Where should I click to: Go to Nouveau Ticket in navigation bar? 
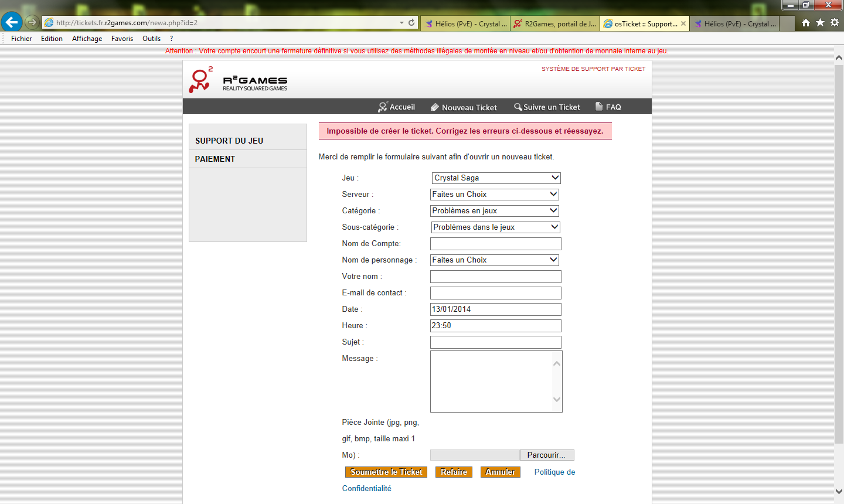coord(464,107)
